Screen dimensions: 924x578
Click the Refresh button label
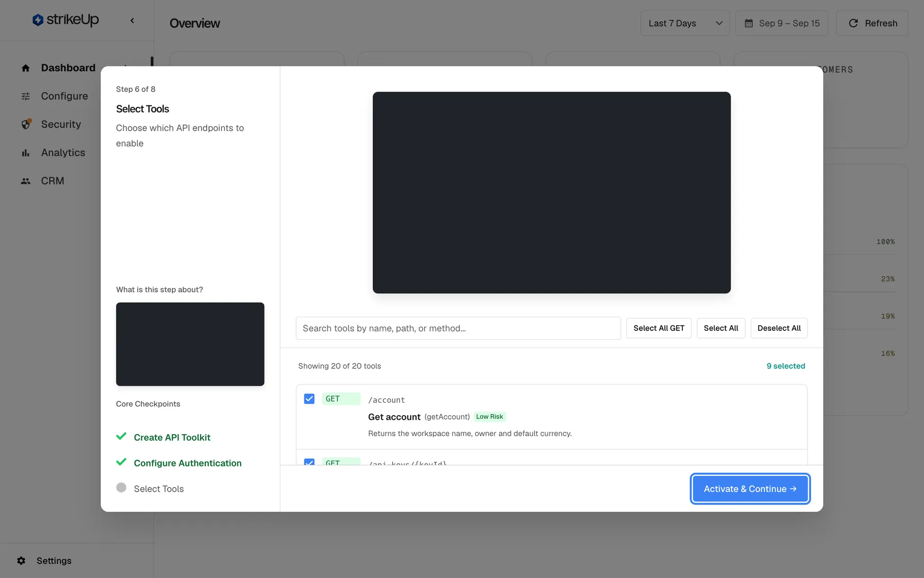click(881, 23)
